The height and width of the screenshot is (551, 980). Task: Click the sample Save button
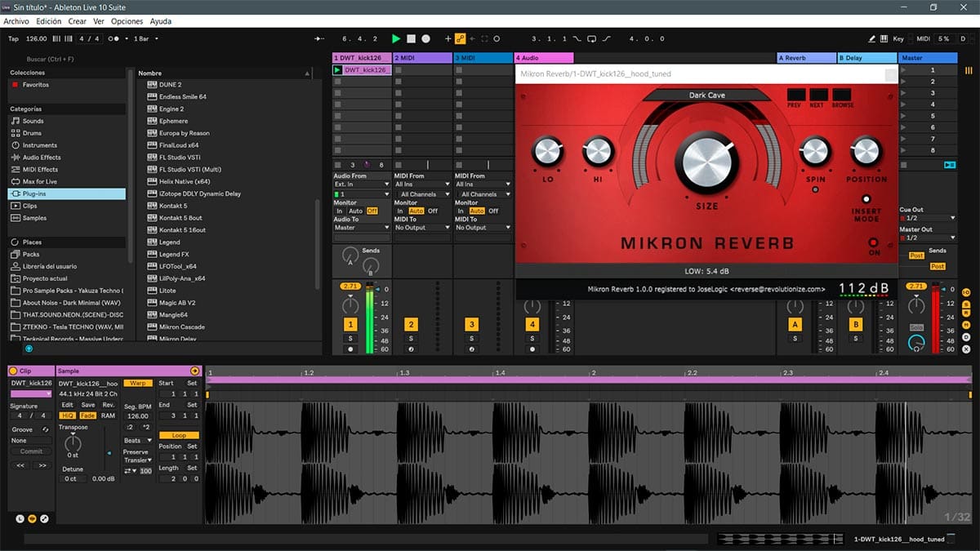pyautogui.click(x=87, y=405)
